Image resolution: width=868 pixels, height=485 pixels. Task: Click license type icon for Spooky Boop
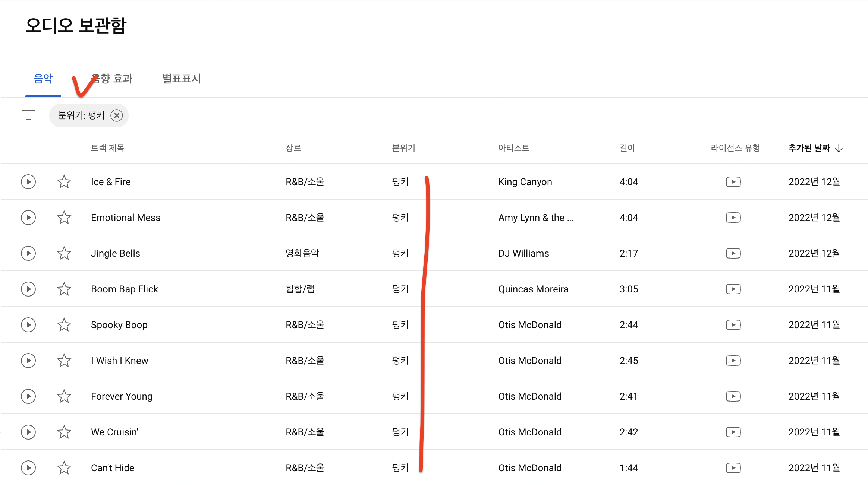733,325
